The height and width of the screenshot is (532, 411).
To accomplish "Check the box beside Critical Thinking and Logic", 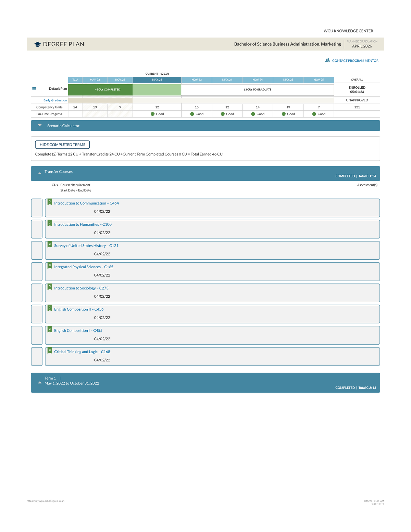I will 37,357.
